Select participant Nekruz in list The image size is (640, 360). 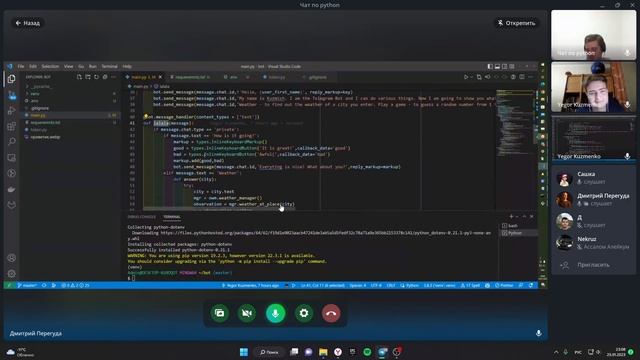pos(593,242)
